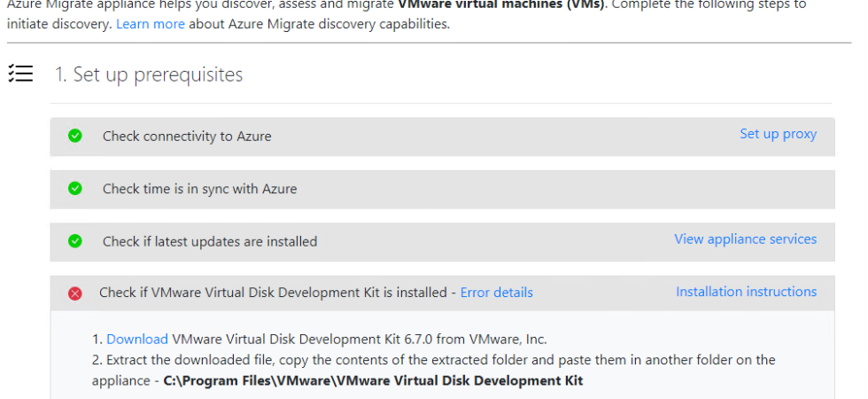Click green check icon for time sync
The image size is (868, 399).
coord(74,188)
